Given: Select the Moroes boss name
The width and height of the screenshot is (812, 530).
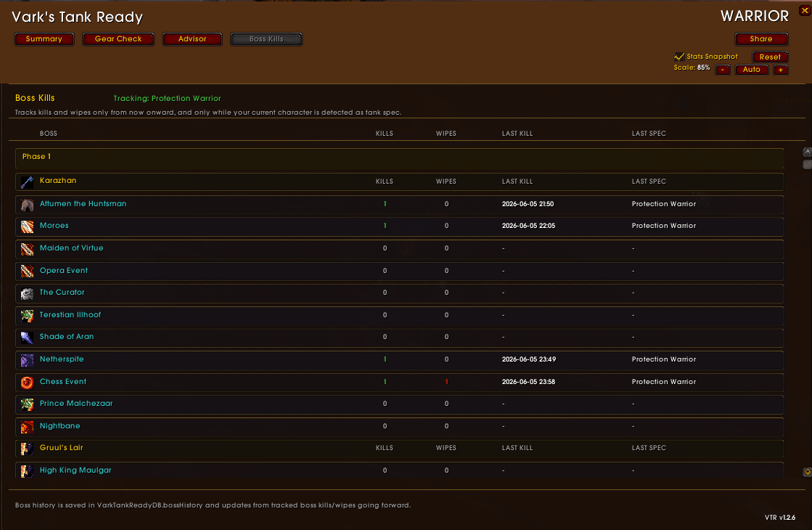Looking at the screenshot, I should (x=54, y=225).
